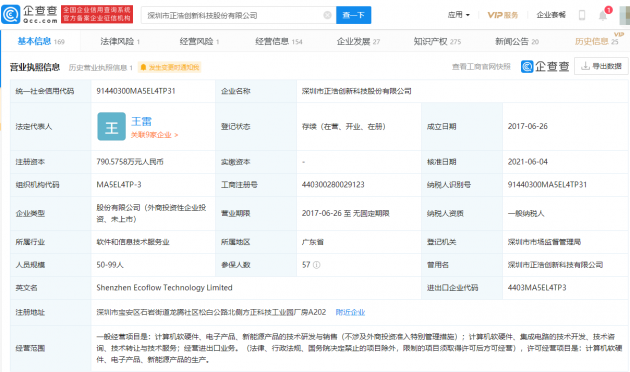Screen dimensions: 630x372
Task: Click the taxpayer qualification 一般纳税人
Action: [x=526, y=213]
